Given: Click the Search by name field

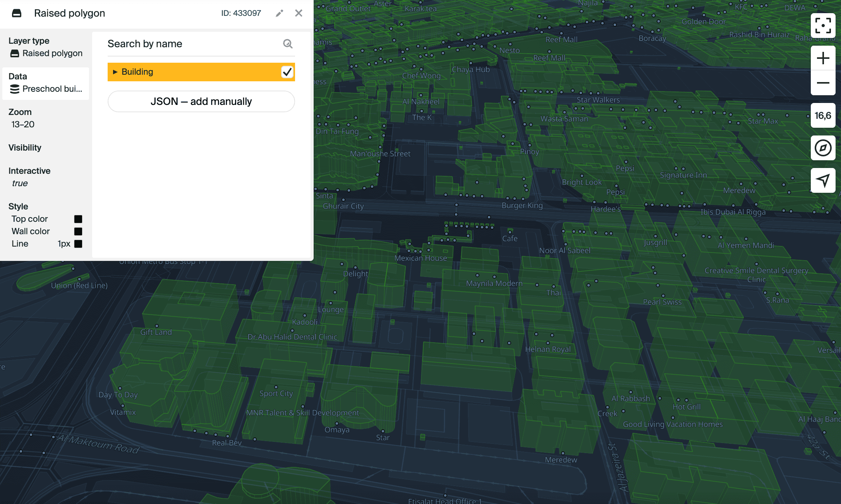Looking at the screenshot, I should tap(194, 44).
